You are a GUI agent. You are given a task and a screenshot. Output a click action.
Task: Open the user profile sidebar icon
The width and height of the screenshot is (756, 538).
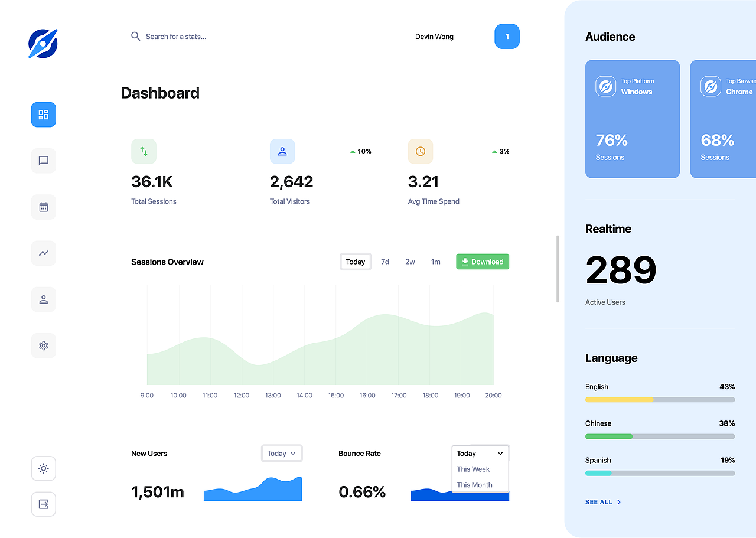tap(43, 299)
